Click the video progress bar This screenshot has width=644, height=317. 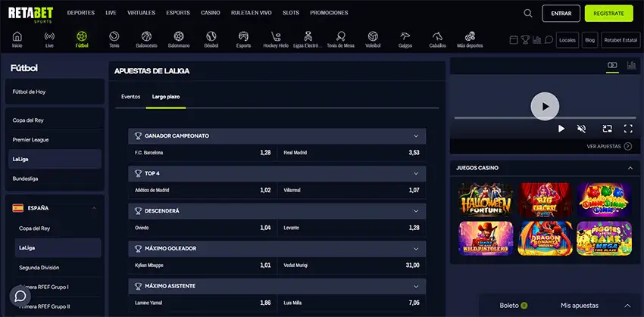545,118
